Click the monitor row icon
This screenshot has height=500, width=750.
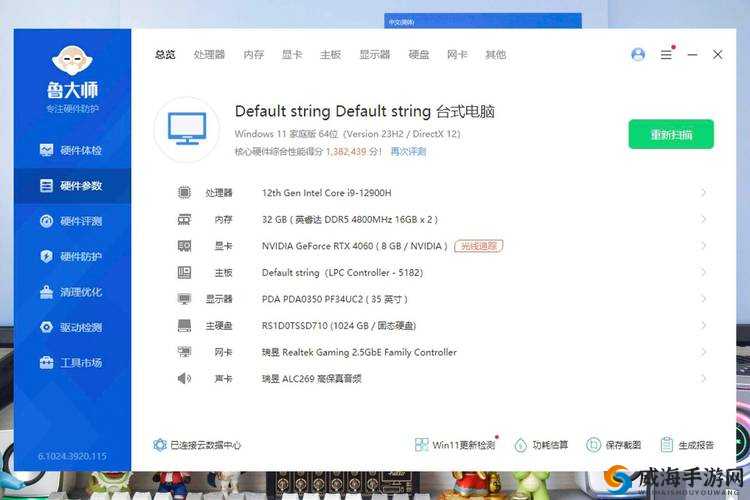(x=184, y=299)
